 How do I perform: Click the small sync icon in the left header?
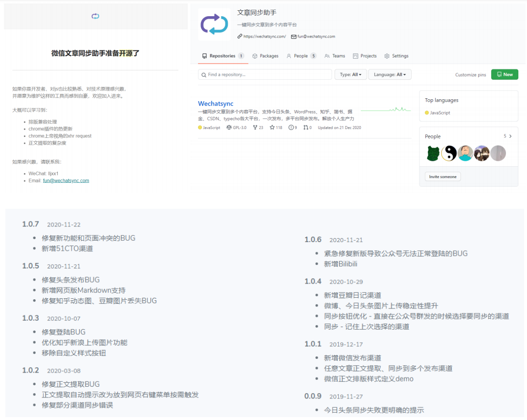[x=95, y=16]
